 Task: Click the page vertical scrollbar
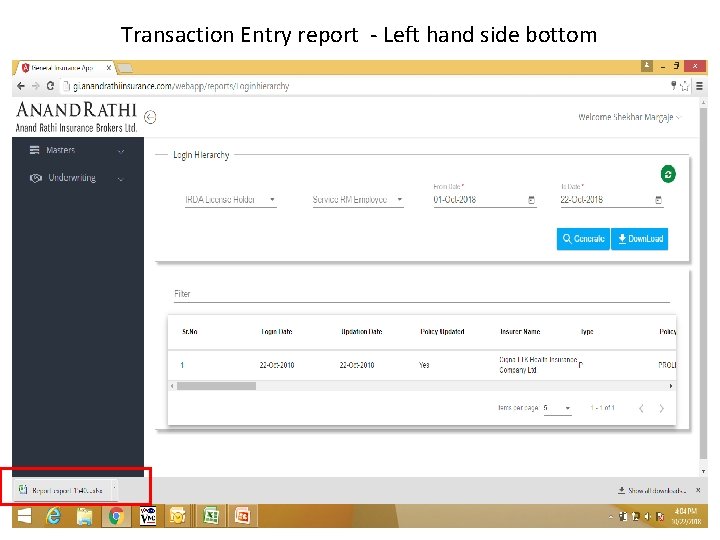pos(703,283)
